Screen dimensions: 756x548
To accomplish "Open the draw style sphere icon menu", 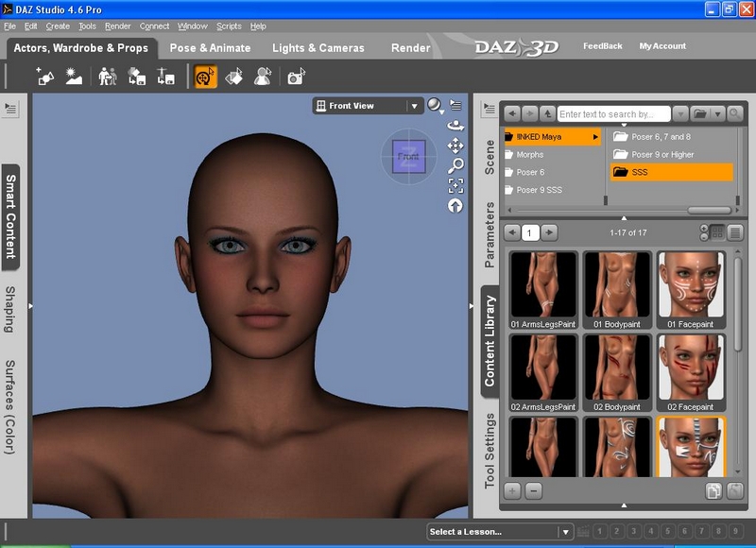I will 436,106.
